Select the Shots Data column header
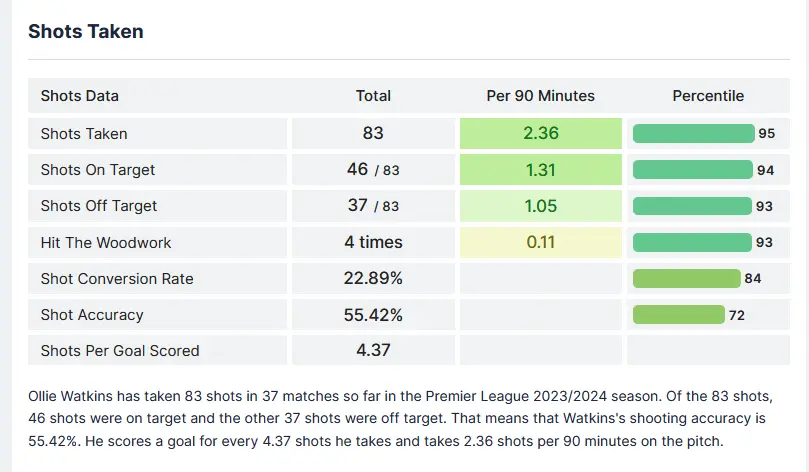 tap(80, 96)
